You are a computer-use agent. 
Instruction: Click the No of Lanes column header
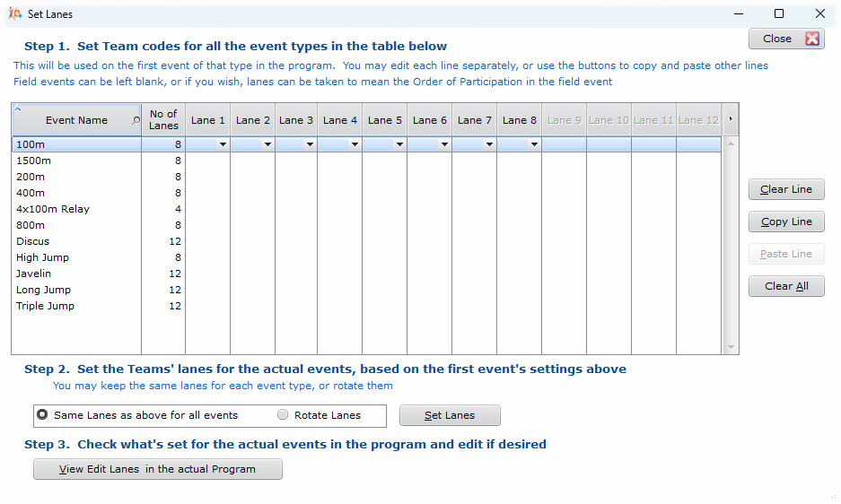[x=163, y=119]
